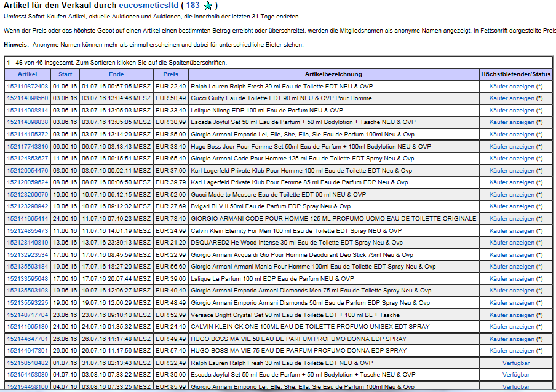Screen dimensions: 556x392
Task: Open item number 152144647801
Action: point(28,351)
